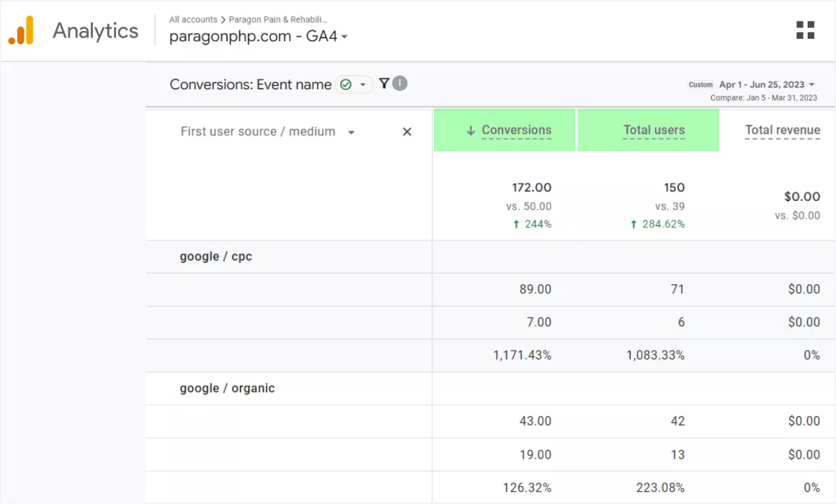Click the Paragon Pain & Rehabili... breadcrumb
Screen dimensions: 836x504
click(x=277, y=19)
